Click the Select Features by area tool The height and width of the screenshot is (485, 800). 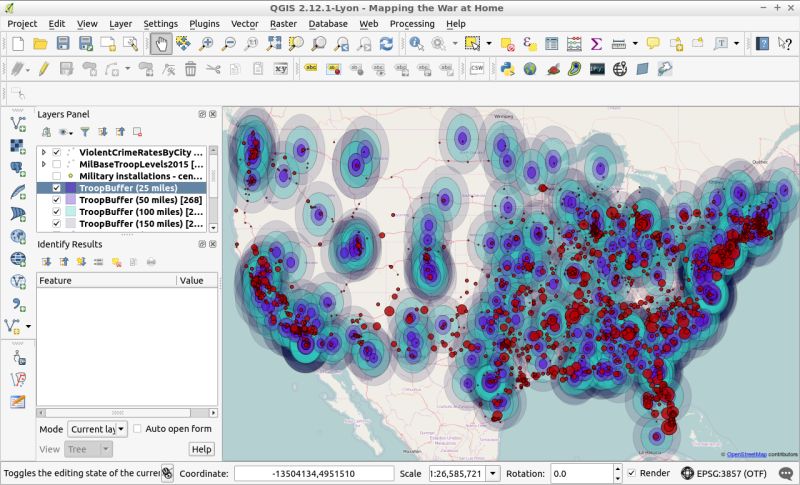[x=472, y=44]
